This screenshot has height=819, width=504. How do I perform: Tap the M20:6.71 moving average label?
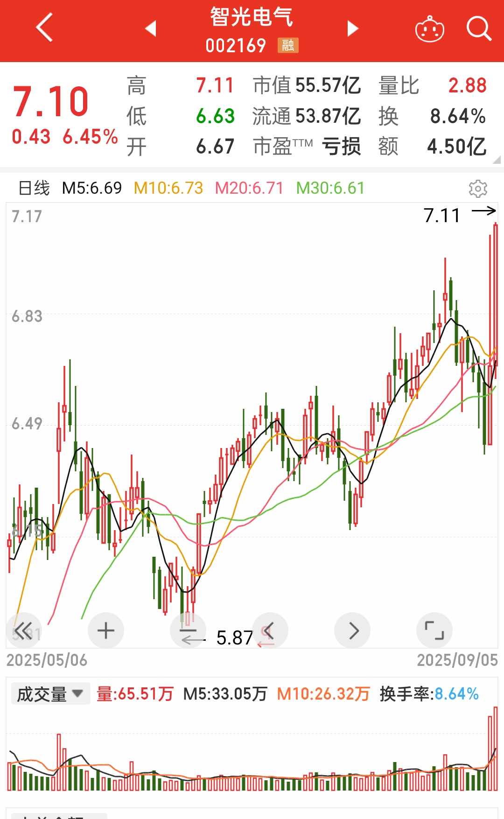click(x=249, y=188)
